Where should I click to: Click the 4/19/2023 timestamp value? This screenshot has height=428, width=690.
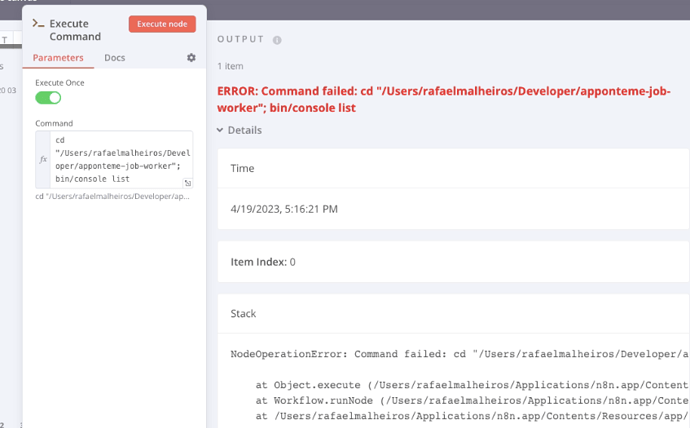(x=284, y=209)
